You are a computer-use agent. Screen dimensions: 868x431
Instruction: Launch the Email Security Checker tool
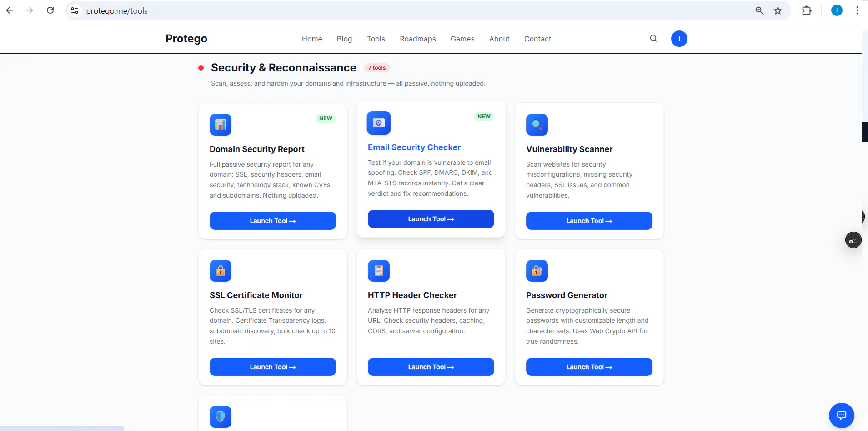pyautogui.click(x=431, y=219)
